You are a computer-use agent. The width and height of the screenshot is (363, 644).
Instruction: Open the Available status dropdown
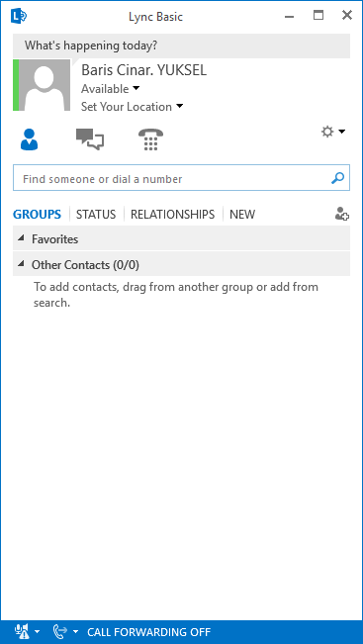click(111, 89)
